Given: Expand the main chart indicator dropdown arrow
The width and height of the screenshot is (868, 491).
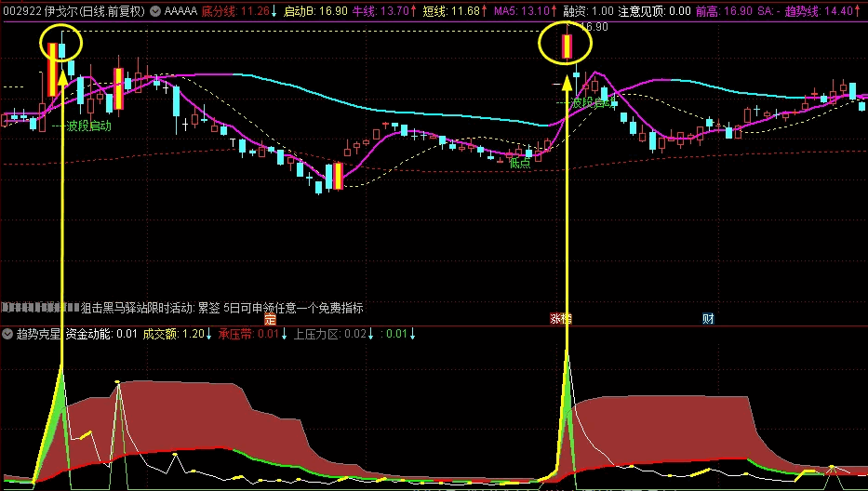Looking at the screenshot, I should (154, 11).
